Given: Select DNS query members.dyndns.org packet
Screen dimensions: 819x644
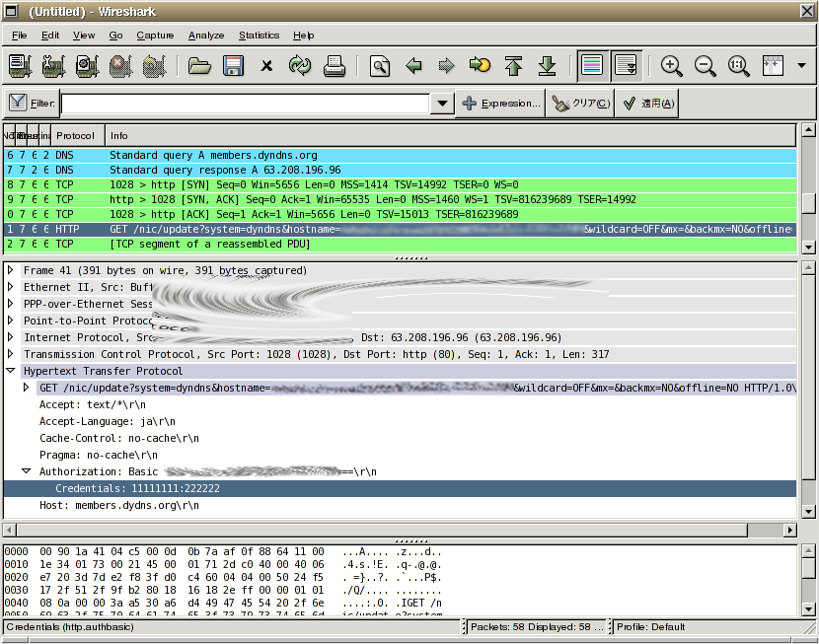Looking at the screenshot, I should [x=400, y=155].
